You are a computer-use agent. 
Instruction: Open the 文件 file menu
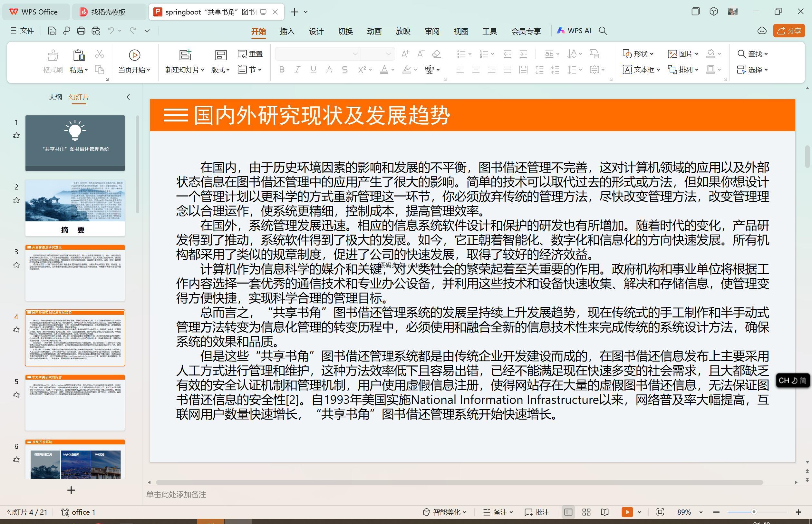click(x=23, y=31)
